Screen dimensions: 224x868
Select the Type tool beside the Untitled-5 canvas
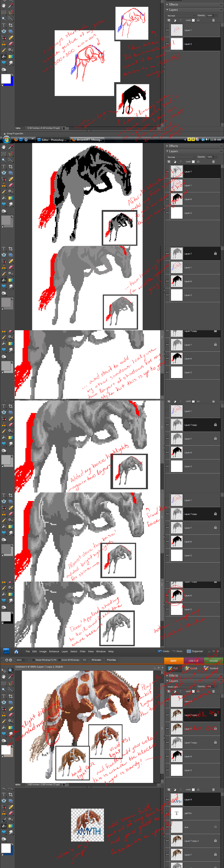[x=3, y=697]
